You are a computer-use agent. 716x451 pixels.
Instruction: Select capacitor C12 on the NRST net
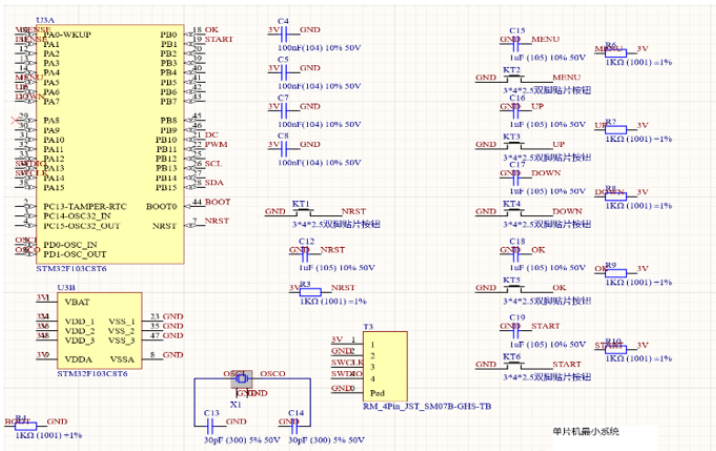pos(305,255)
